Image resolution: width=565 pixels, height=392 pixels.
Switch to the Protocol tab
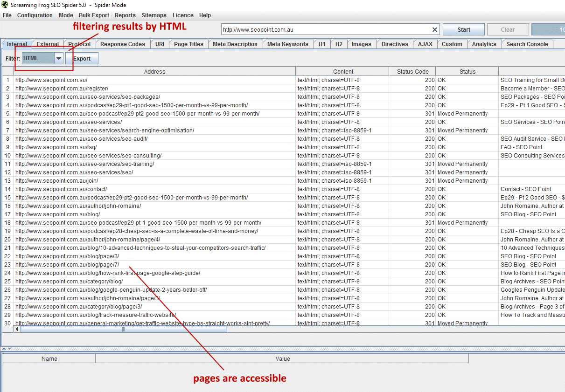tap(79, 44)
